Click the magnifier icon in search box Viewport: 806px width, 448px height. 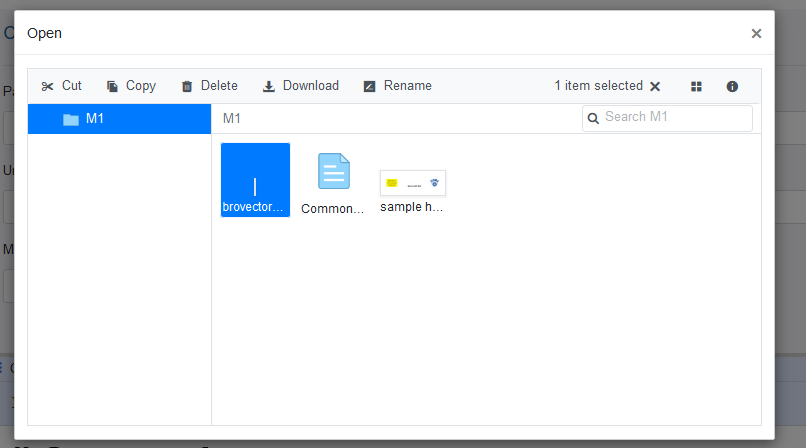pyautogui.click(x=594, y=118)
